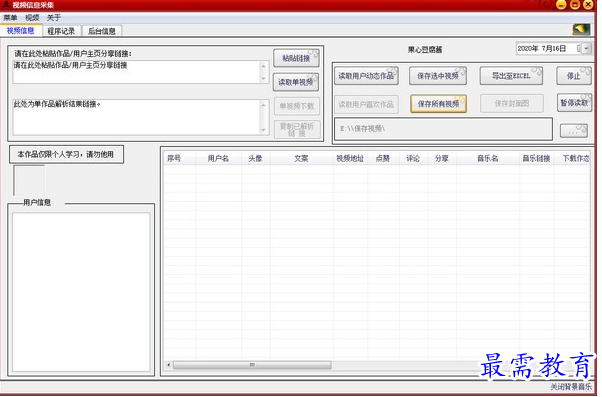Maximize the 视频信息采集 window
This screenshot has height=397, width=602.
(x=575, y=5)
